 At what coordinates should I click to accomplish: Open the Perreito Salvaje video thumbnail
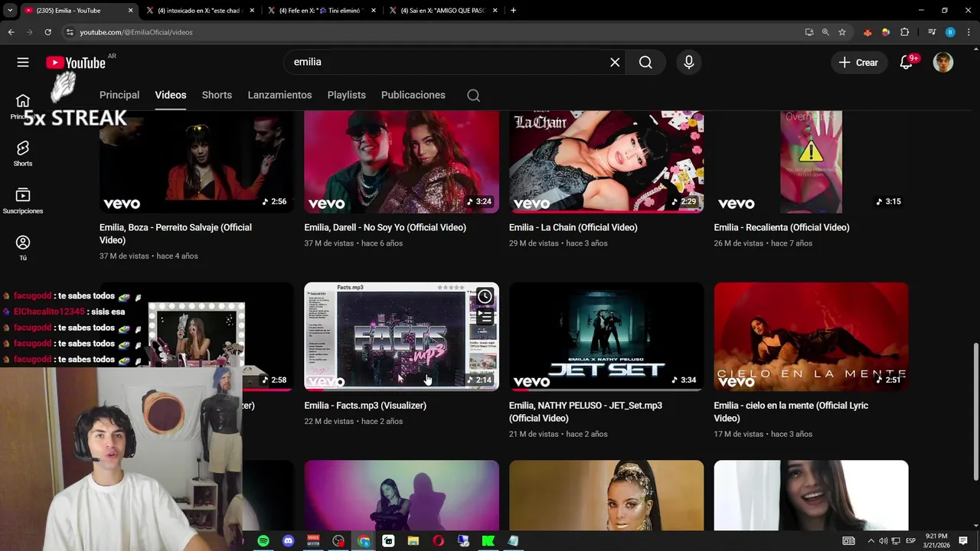click(197, 161)
